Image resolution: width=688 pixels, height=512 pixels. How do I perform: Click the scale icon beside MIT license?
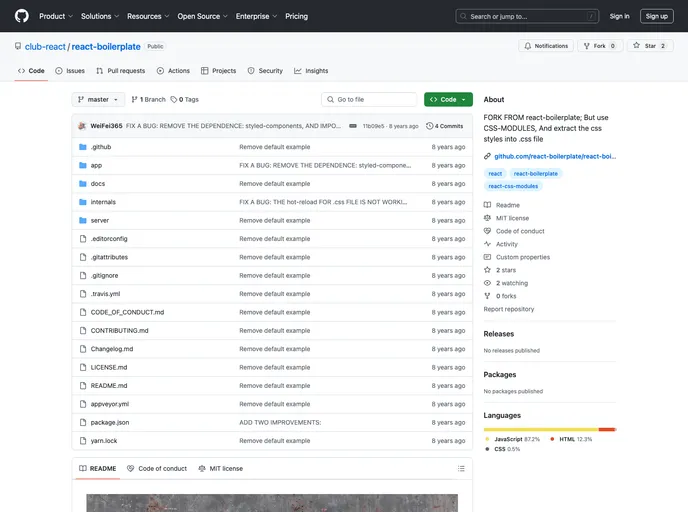[x=487, y=218]
